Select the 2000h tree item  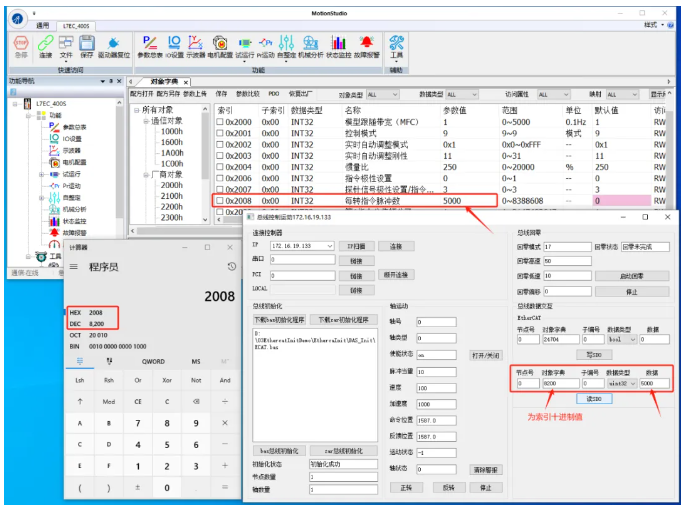[172, 185]
